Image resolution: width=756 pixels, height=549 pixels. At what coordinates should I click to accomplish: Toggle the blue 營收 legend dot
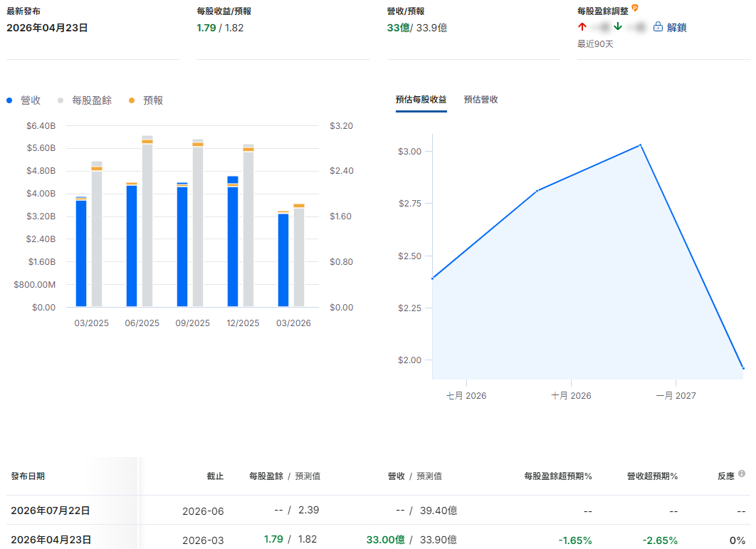tap(9, 100)
